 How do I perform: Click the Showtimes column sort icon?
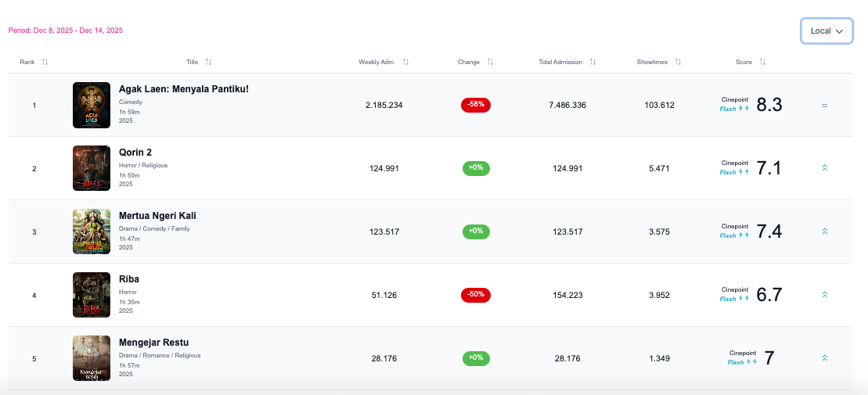pos(678,62)
